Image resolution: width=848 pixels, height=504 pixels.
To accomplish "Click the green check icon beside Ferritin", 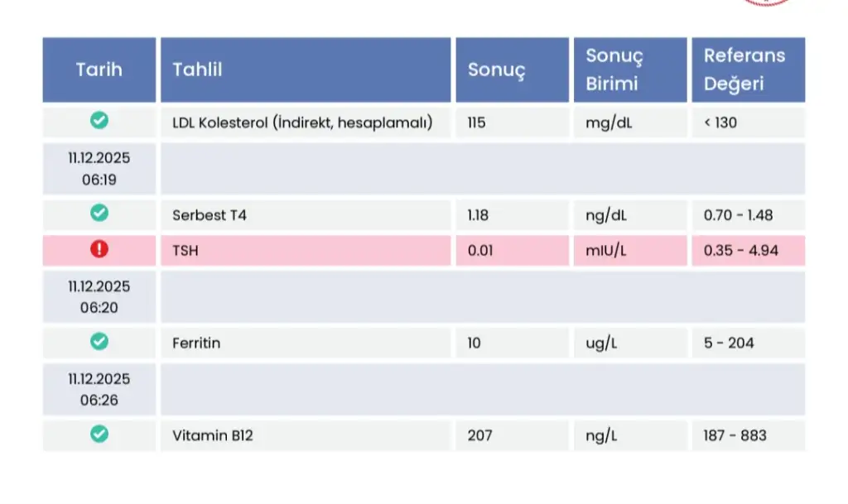I will [99, 341].
